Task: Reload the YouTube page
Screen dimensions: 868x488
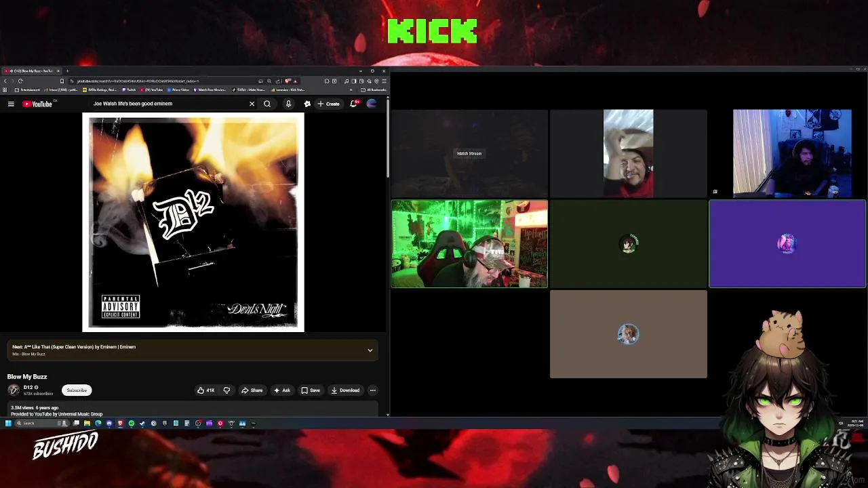Action: click(20, 81)
